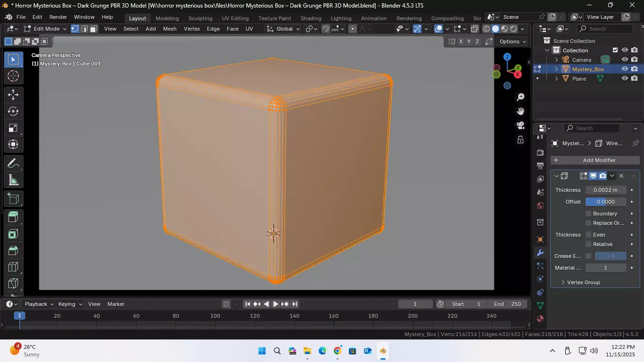Open the Edit Mode dropdown

[x=45, y=29]
